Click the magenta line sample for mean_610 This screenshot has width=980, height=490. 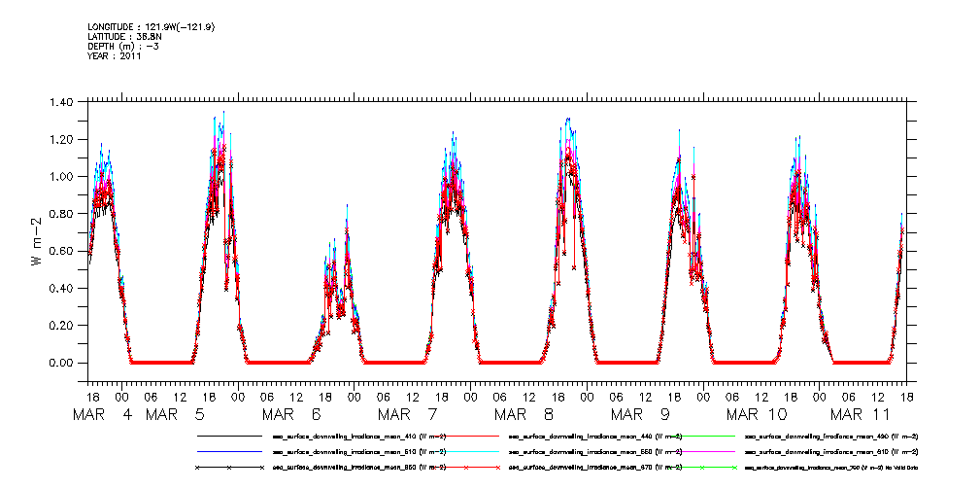(701, 451)
